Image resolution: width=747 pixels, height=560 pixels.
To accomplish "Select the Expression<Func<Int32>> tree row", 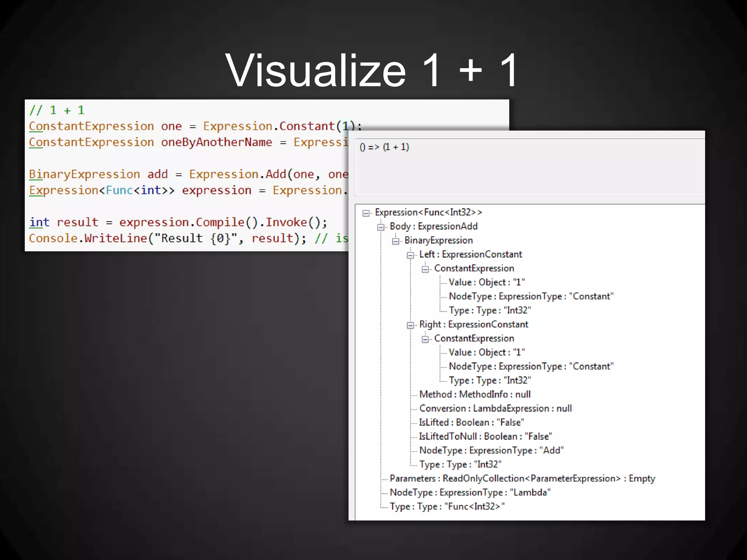I will (x=429, y=212).
